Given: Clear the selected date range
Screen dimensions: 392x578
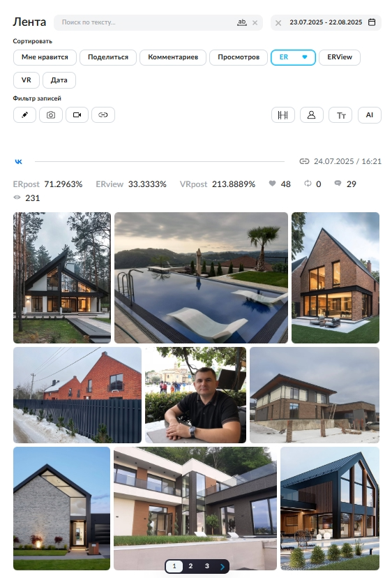Looking at the screenshot, I should pos(278,23).
